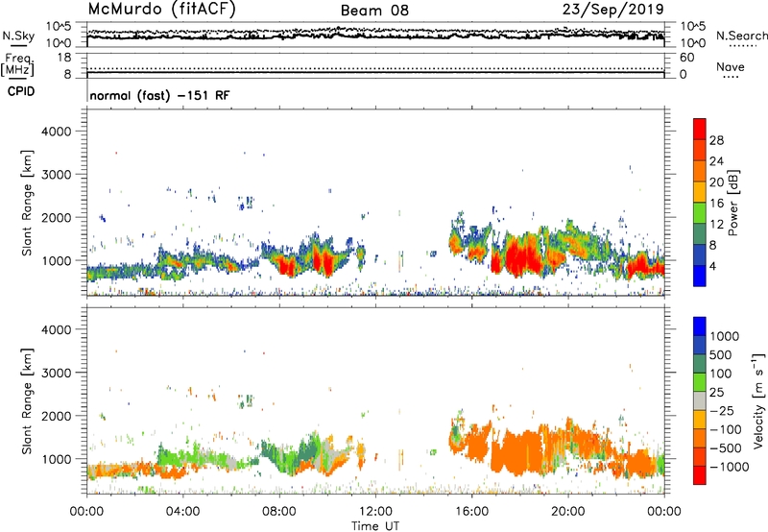Click the '4000' tick of power panel
Viewport: 768px width, 532px height.
57,132
